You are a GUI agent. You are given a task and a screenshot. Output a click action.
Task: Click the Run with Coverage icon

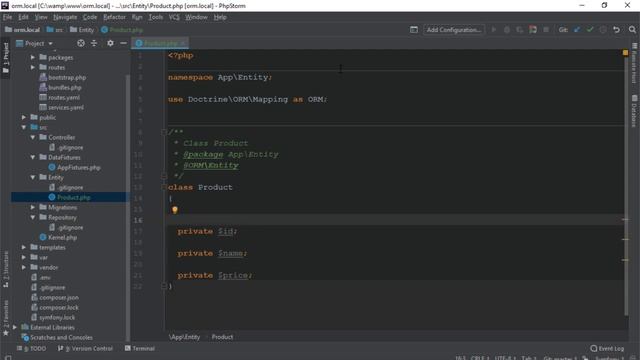click(x=520, y=29)
